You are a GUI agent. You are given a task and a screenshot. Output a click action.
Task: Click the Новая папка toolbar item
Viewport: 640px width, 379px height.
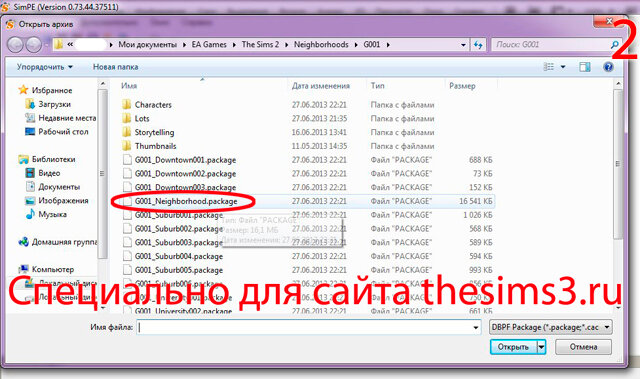pos(116,67)
